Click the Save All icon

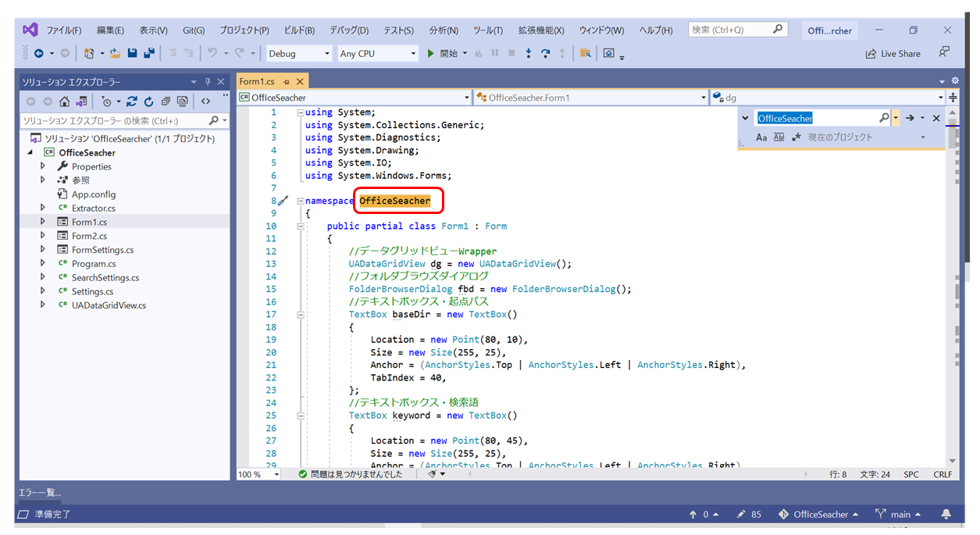point(148,54)
